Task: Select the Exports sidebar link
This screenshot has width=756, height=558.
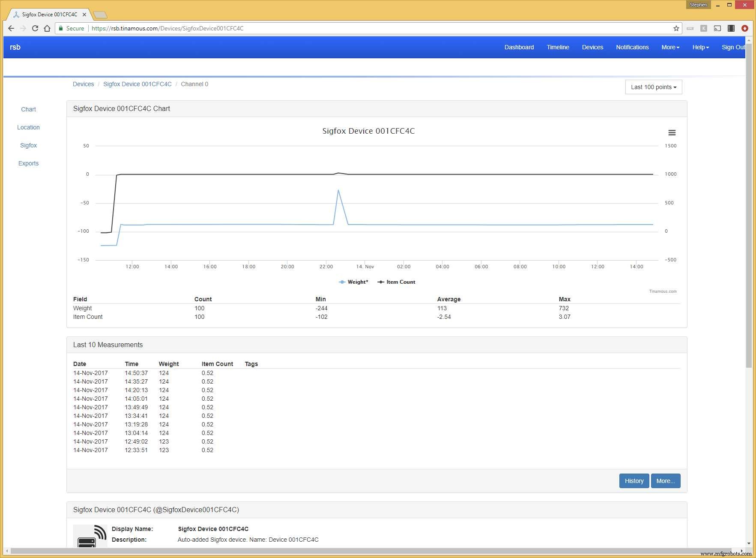Action: (28, 163)
